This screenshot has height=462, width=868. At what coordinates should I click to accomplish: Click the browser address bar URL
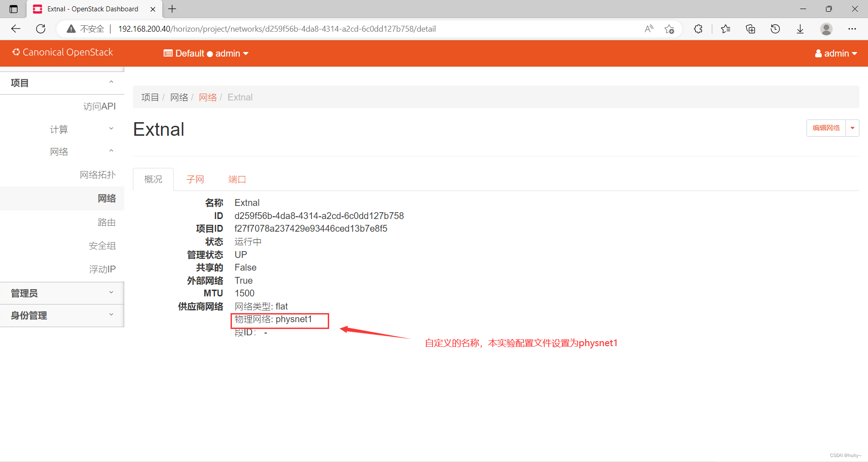tap(277, 29)
